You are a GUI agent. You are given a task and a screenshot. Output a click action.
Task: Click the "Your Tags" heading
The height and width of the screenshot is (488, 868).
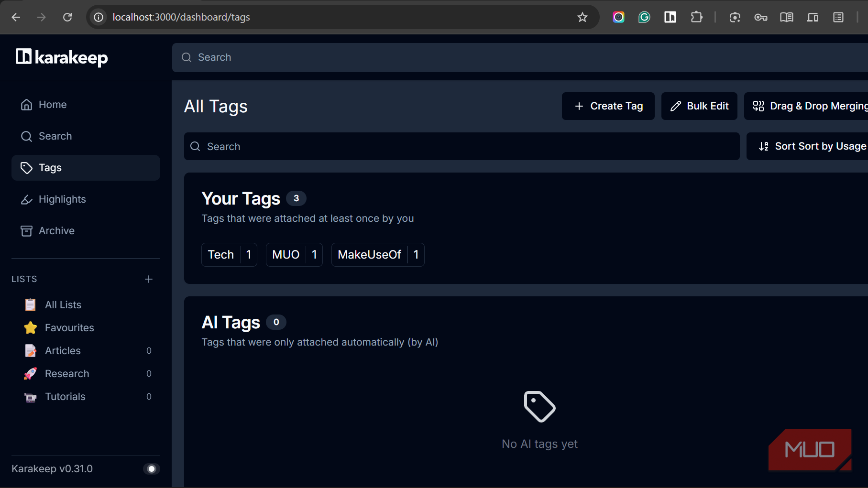click(241, 199)
